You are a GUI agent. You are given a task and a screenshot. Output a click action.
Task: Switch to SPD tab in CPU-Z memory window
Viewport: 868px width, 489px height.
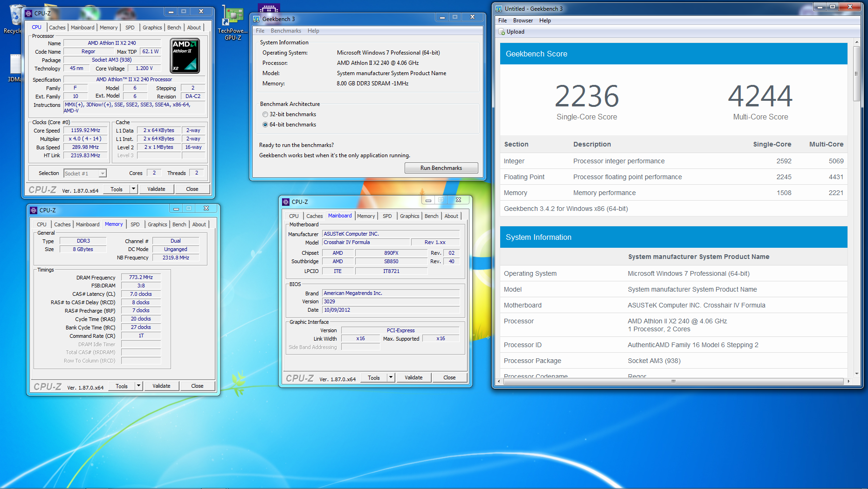[x=135, y=224]
